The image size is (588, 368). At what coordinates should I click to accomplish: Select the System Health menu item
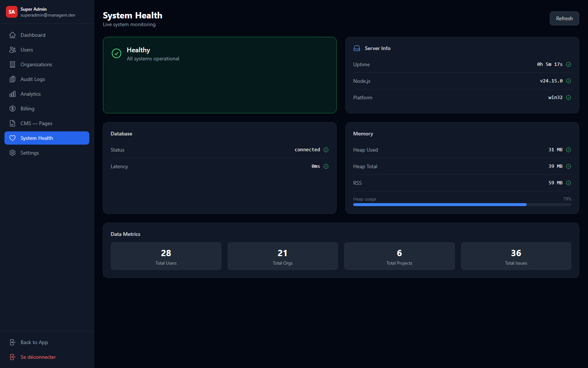[x=47, y=138]
